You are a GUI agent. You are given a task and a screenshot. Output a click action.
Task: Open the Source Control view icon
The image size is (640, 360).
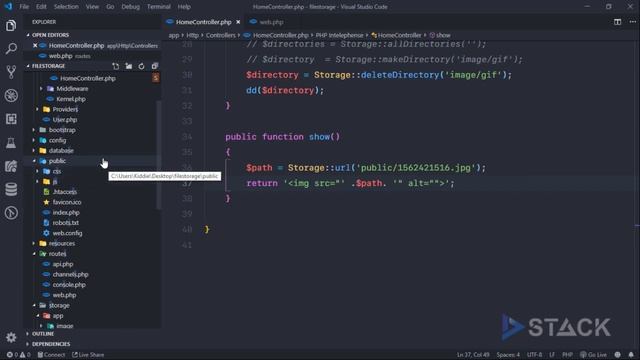(11, 72)
